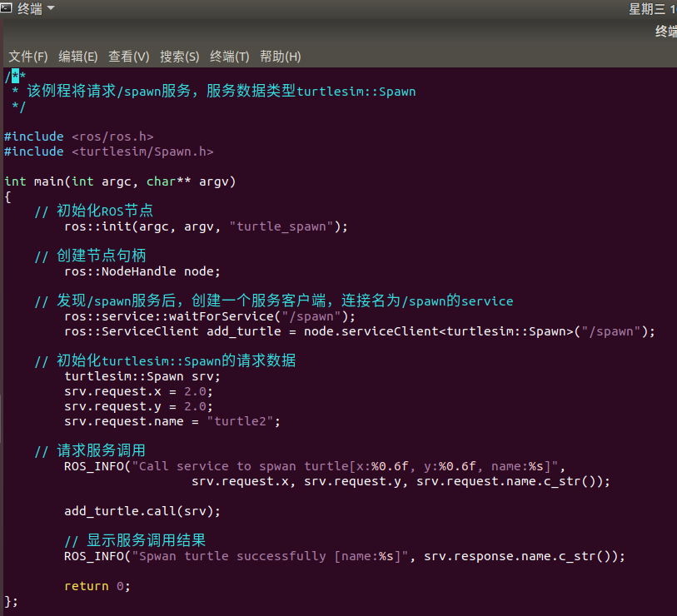The width and height of the screenshot is (677, 616).
Task: Click the 初始化turtlesim::Spawn的请求数据 comment
Action: pos(165,360)
